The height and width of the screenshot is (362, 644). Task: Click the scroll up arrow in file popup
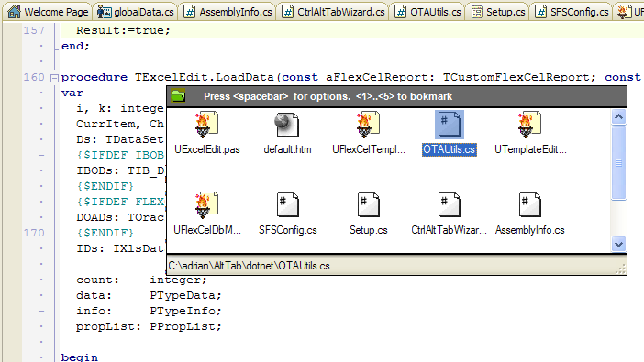point(618,117)
